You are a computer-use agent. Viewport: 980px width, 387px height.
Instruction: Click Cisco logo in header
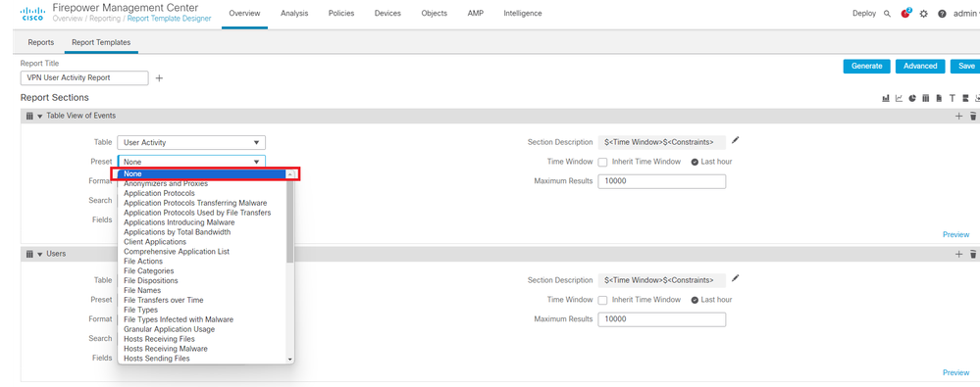[31, 14]
